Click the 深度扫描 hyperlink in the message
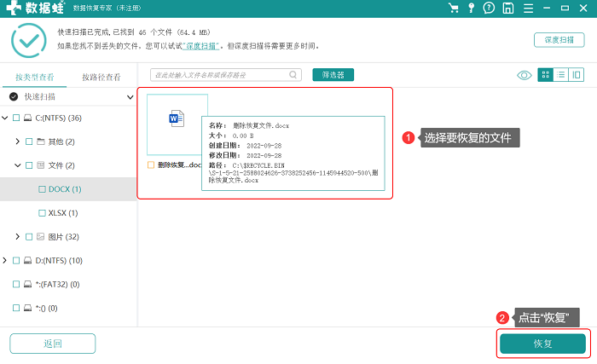The height and width of the screenshot is (364, 597). click(x=201, y=46)
